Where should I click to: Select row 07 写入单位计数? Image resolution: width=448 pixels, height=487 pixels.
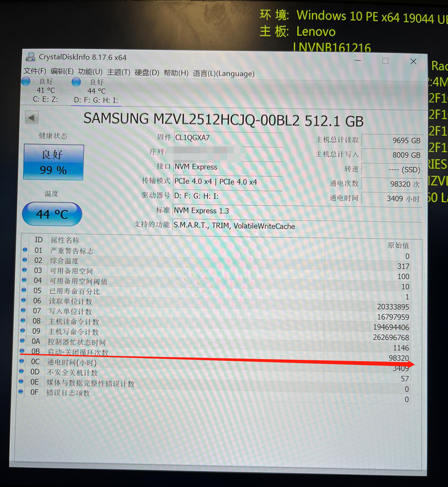click(x=215, y=313)
